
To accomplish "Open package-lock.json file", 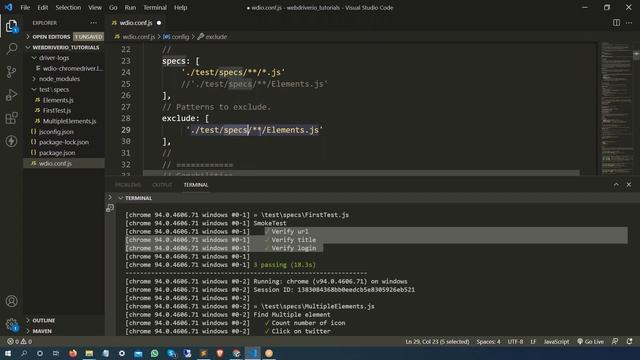I will tap(64, 142).
